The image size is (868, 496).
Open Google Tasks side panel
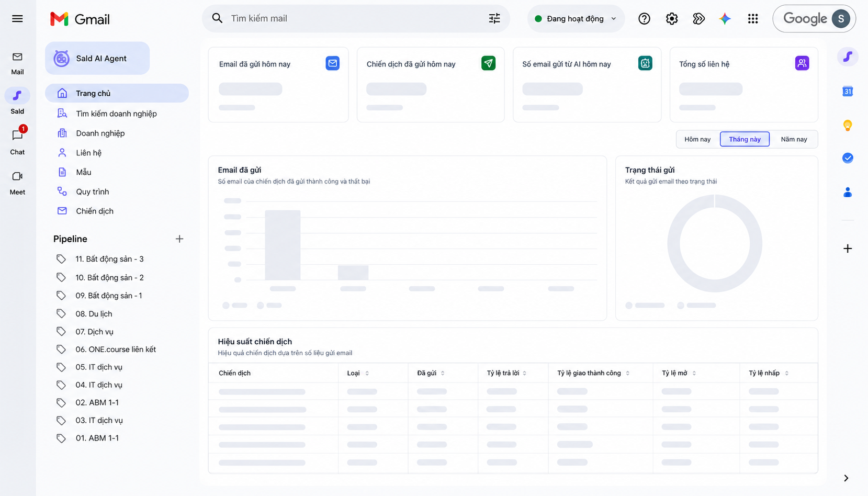tap(848, 158)
